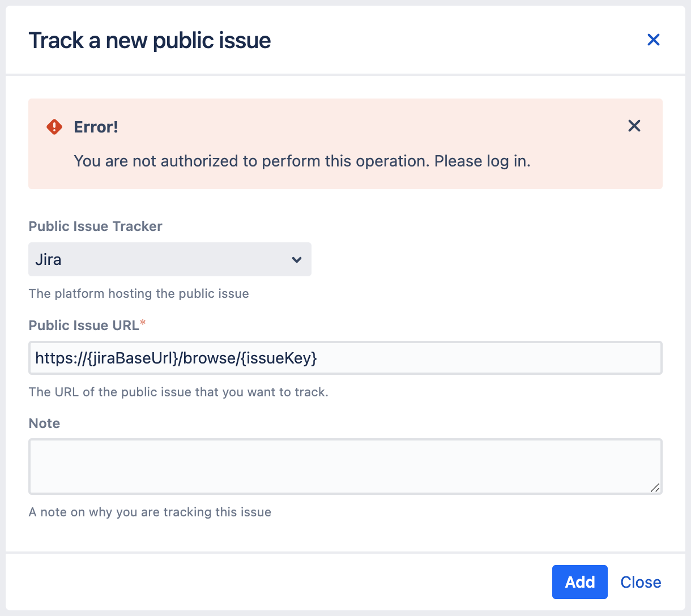
Task: Open the Public Issue Tracker Jira dropdown
Action: (x=169, y=259)
